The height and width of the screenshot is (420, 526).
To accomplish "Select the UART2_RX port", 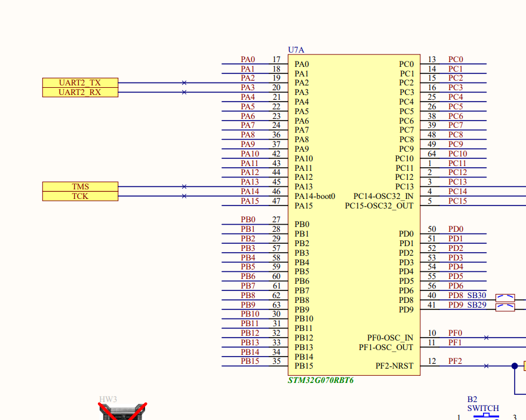I will click(x=80, y=93).
